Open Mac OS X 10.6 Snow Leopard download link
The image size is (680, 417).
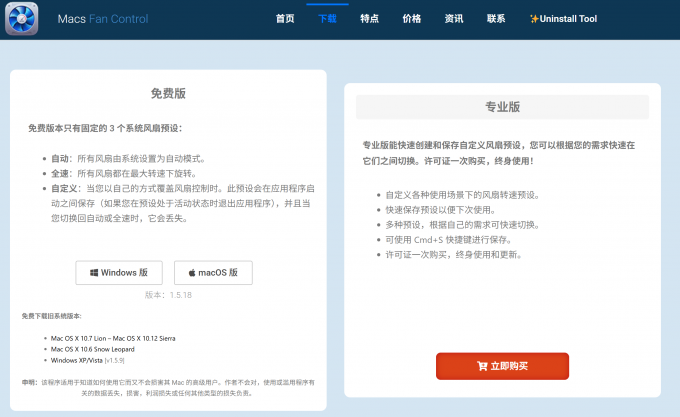[92, 349]
